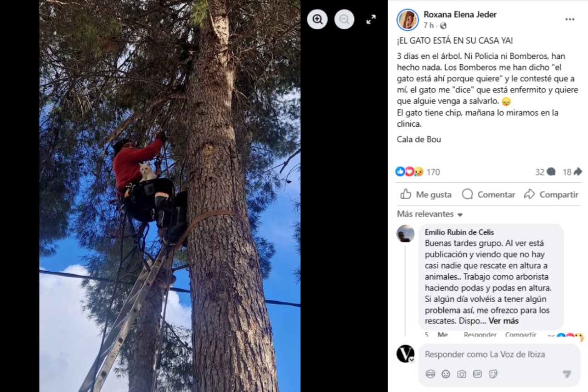This screenshot has width=588, height=392.
Task: Attach a photo using the camera icon
Action: point(461,374)
